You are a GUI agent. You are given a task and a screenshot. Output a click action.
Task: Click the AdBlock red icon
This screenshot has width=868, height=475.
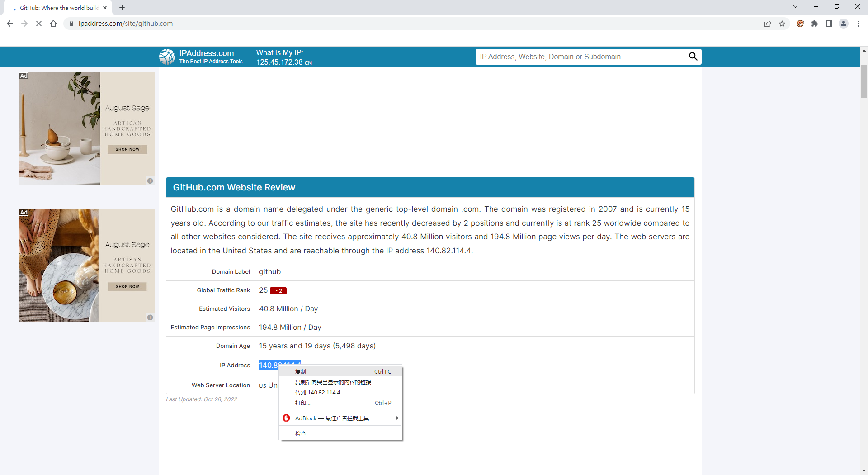click(x=286, y=418)
